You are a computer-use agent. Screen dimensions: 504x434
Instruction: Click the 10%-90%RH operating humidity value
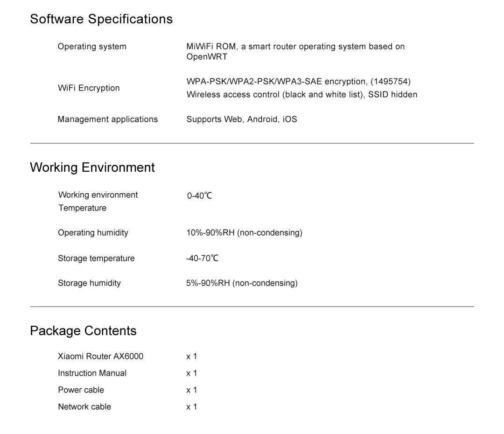click(x=244, y=233)
